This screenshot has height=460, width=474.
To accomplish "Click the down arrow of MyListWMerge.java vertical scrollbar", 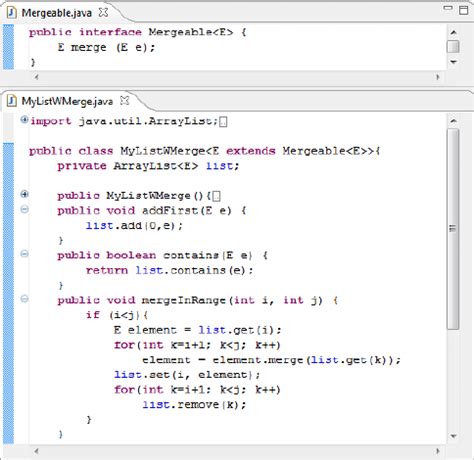I will (453, 436).
